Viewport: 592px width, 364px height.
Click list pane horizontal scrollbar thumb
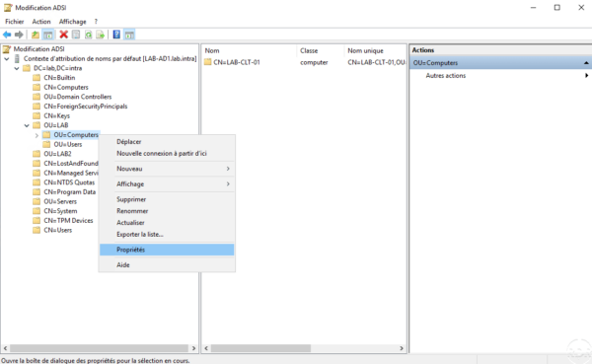(x=260, y=348)
